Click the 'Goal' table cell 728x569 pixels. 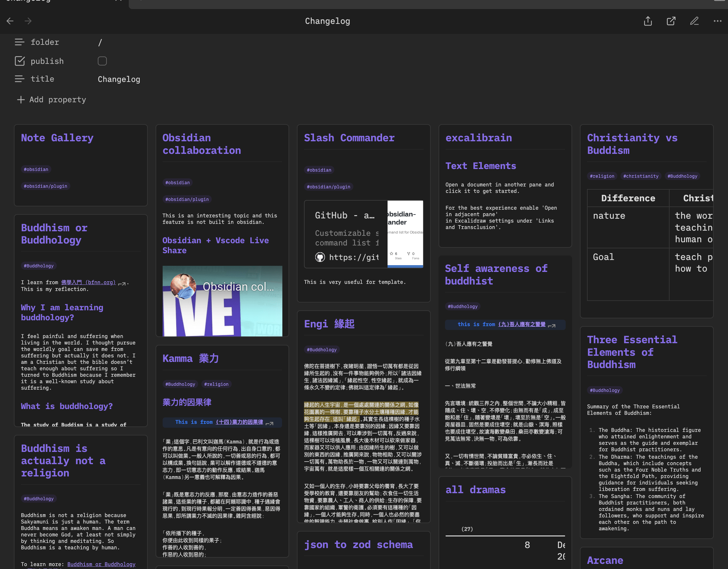(628, 274)
